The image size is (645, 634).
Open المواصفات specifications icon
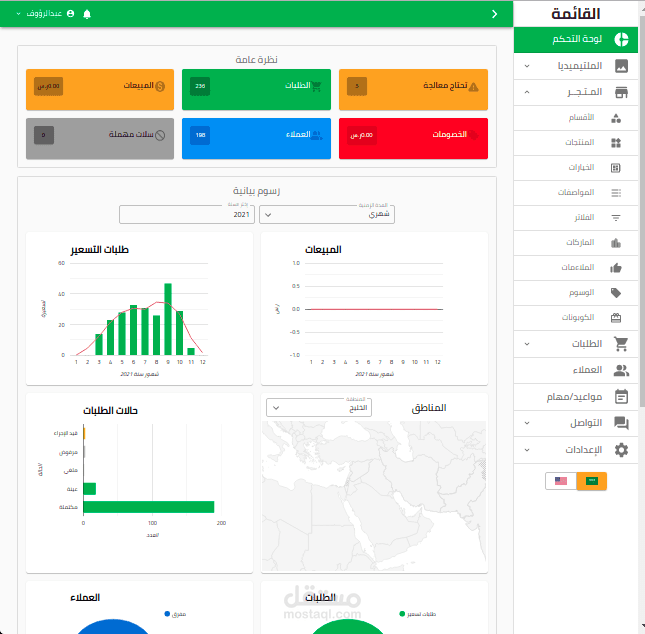[616, 193]
